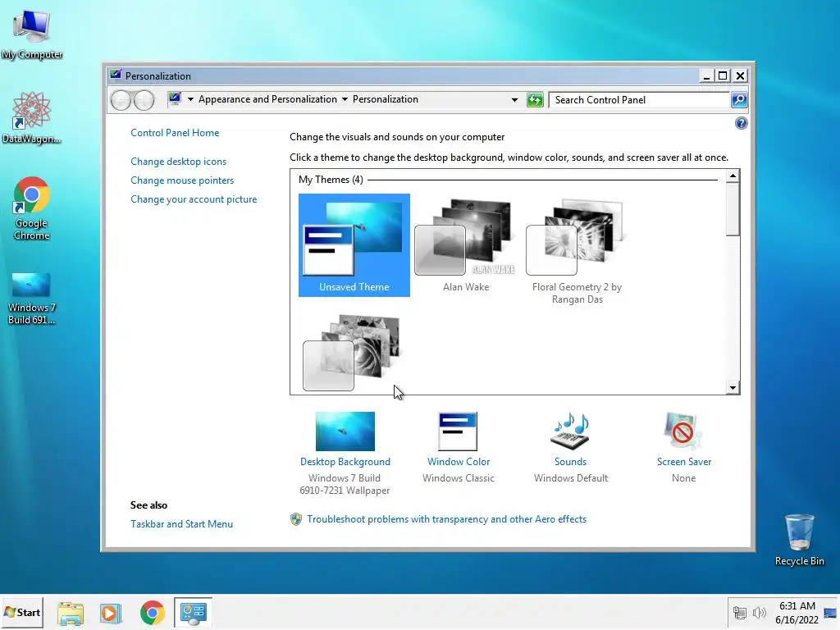Open Windows Media Player taskbar icon
The width and height of the screenshot is (840, 630).
(x=111, y=613)
